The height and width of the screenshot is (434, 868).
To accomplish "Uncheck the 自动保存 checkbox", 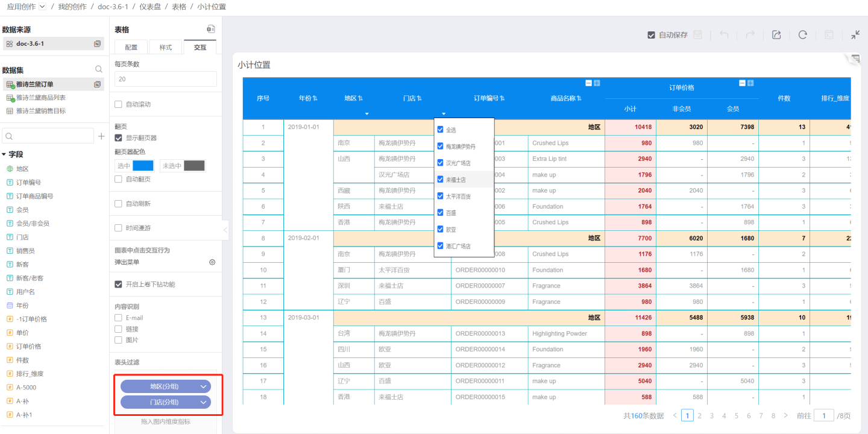I will tap(651, 35).
